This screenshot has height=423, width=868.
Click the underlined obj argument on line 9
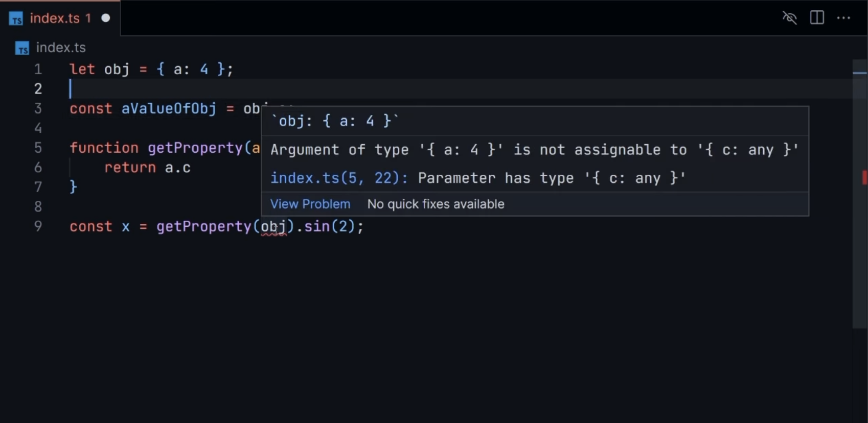273,226
